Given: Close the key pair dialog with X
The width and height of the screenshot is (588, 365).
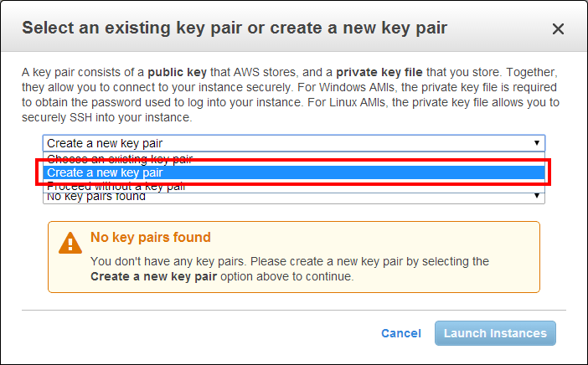Looking at the screenshot, I should click(x=559, y=28).
